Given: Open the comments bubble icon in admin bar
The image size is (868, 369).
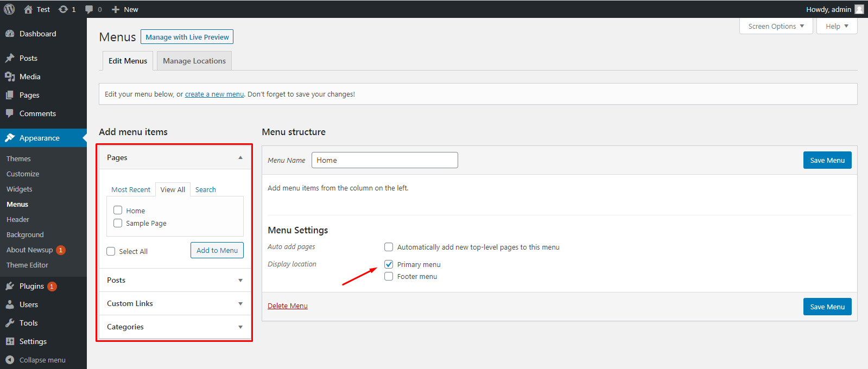Looking at the screenshot, I should click(x=89, y=9).
